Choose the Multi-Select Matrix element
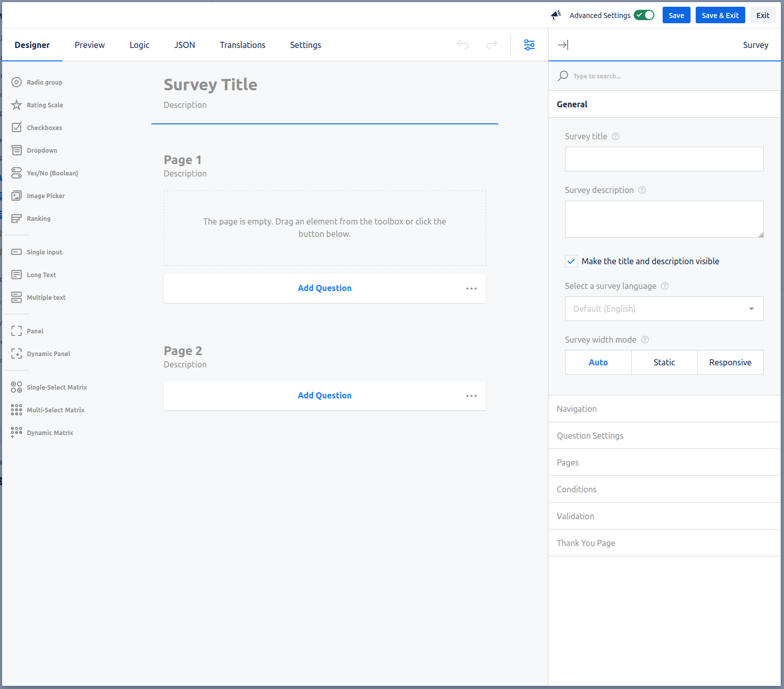The height and width of the screenshot is (689, 784). point(55,410)
